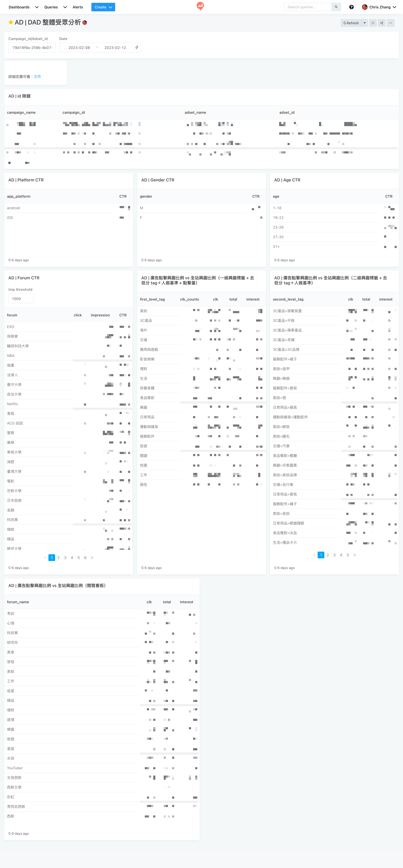This screenshot has height=868, width=403.
Task: Click the fullscreen toggle icon
Action: 373,23
